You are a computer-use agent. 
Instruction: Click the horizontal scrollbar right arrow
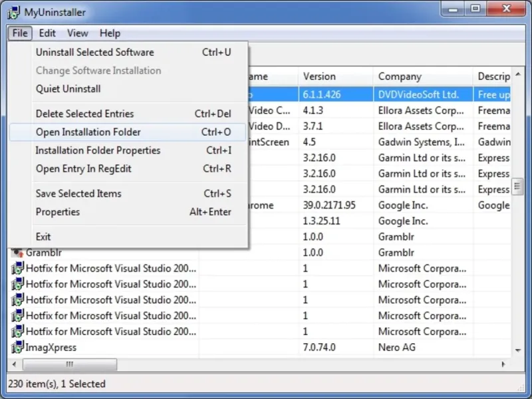click(x=504, y=364)
